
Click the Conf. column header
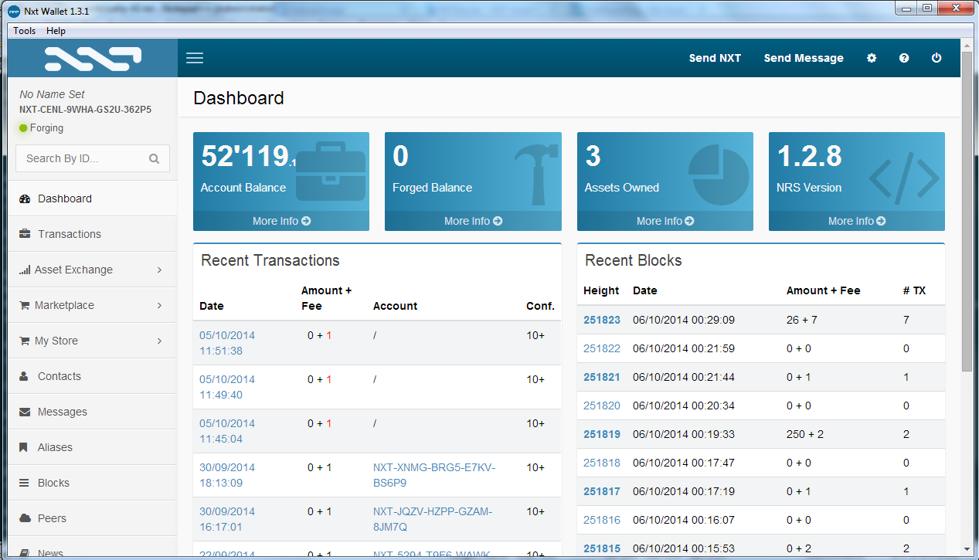[x=541, y=306]
